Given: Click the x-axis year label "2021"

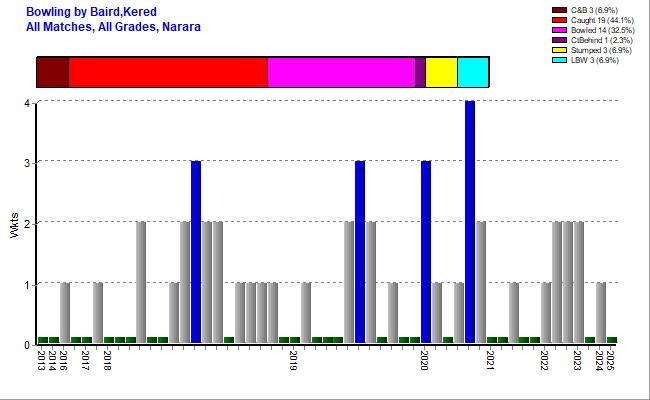Looking at the screenshot, I should tap(490, 360).
